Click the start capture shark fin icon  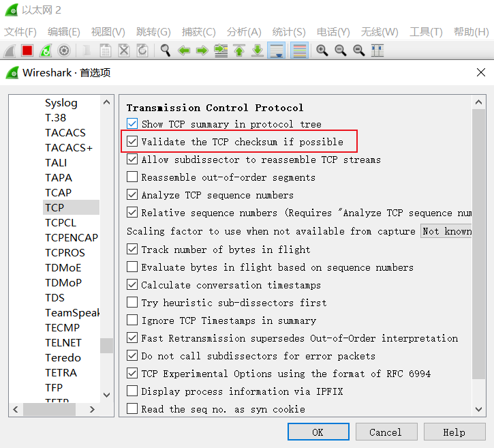pos(10,50)
